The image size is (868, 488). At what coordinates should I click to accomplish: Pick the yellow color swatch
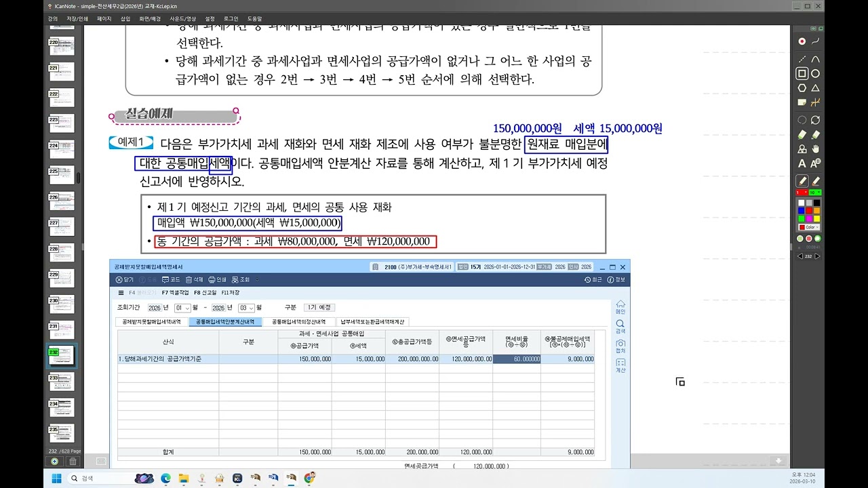coord(817,218)
